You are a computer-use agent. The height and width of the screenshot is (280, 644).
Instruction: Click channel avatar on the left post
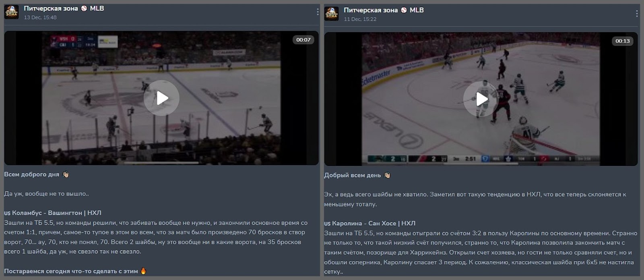[x=12, y=12]
